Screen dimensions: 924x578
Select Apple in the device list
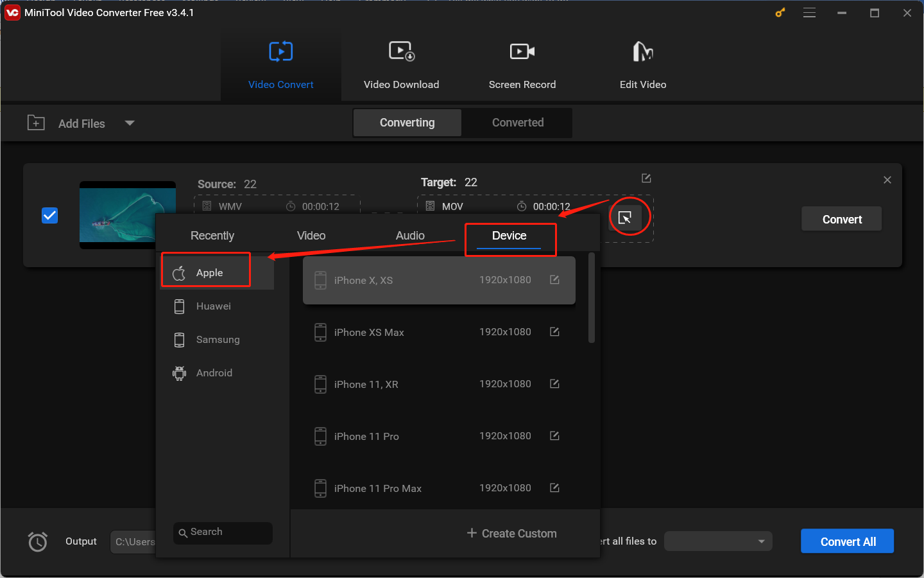[x=217, y=273]
